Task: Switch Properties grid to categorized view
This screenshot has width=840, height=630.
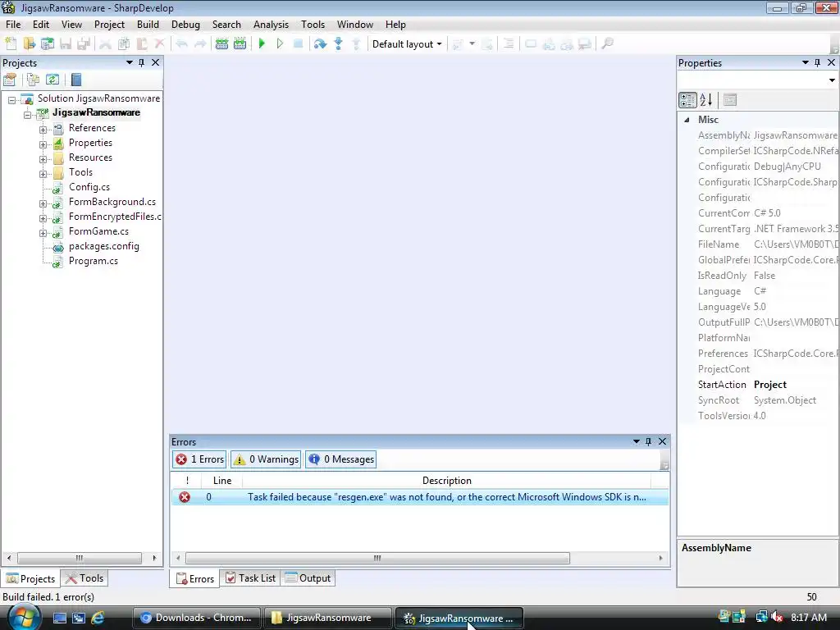Action: click(687, 99)
